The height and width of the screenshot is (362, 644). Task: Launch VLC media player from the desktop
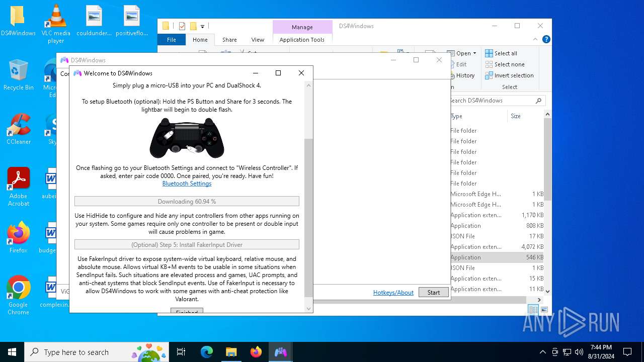(x=56, y=24)
